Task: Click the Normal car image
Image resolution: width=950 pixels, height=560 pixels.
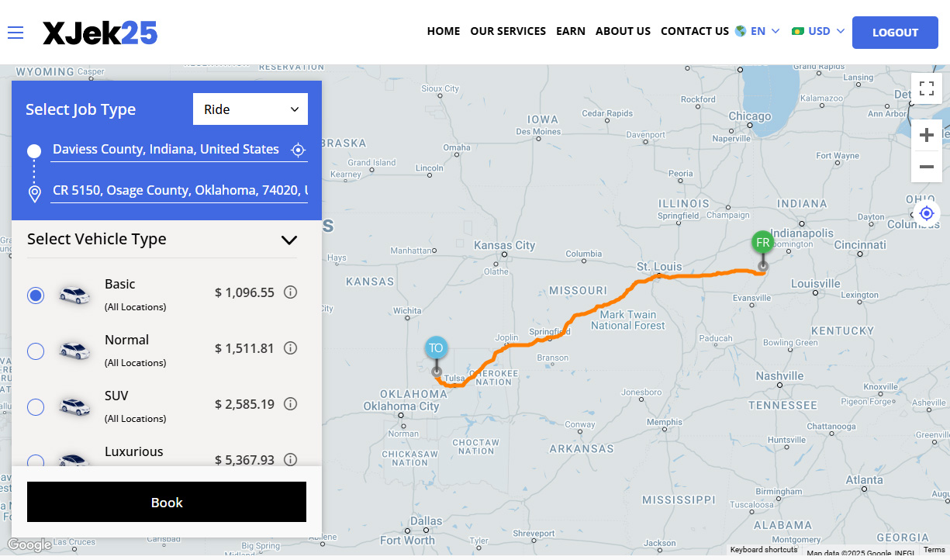Action: tap(74, 351)
